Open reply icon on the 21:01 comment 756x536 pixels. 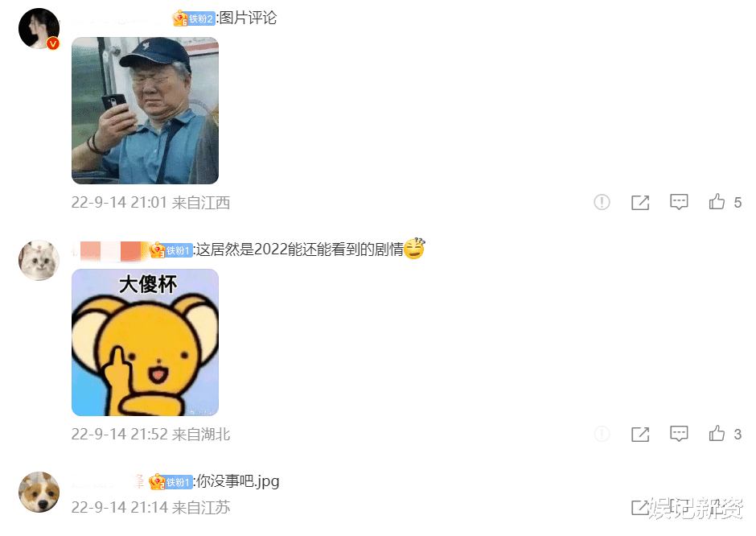(679, 202)
